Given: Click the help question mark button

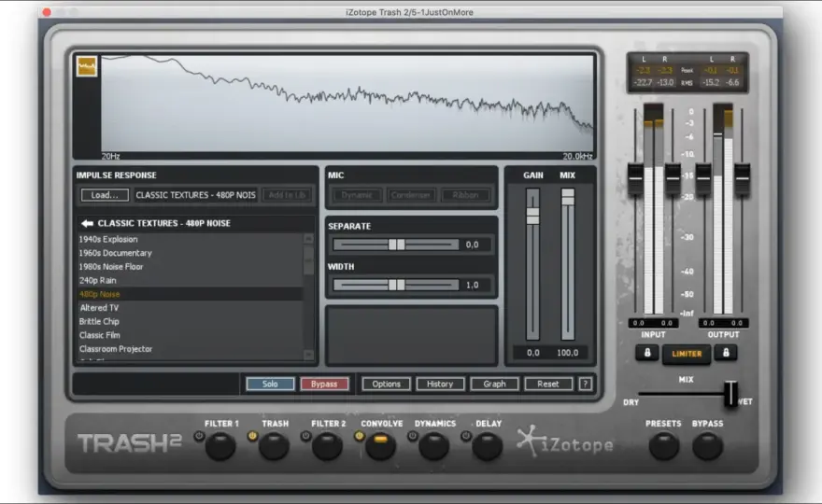Looking at the screenshot, I should click(585, 384).
